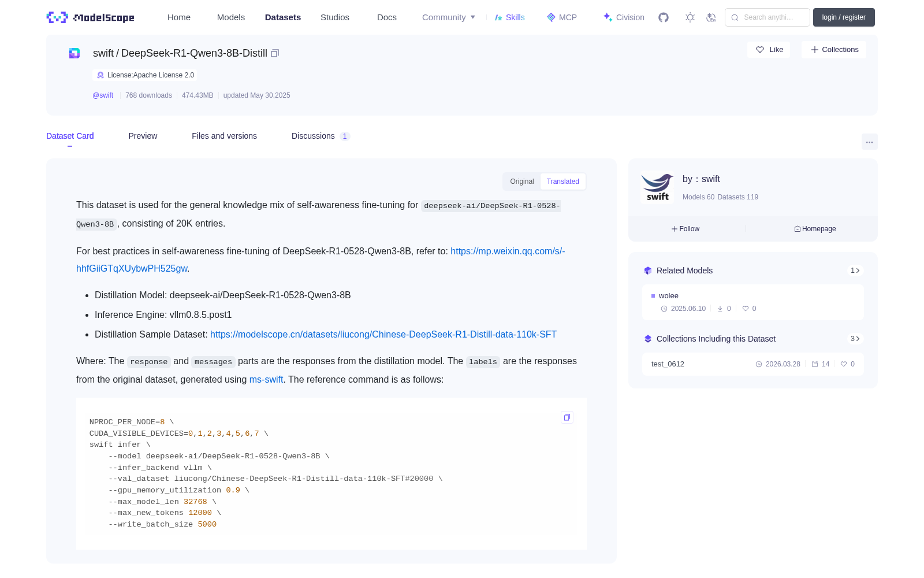Image resolution: width=924 pixels, height=578 pixels.
Task: Click the ModelScope logo
Action: [x=90, y=17]
